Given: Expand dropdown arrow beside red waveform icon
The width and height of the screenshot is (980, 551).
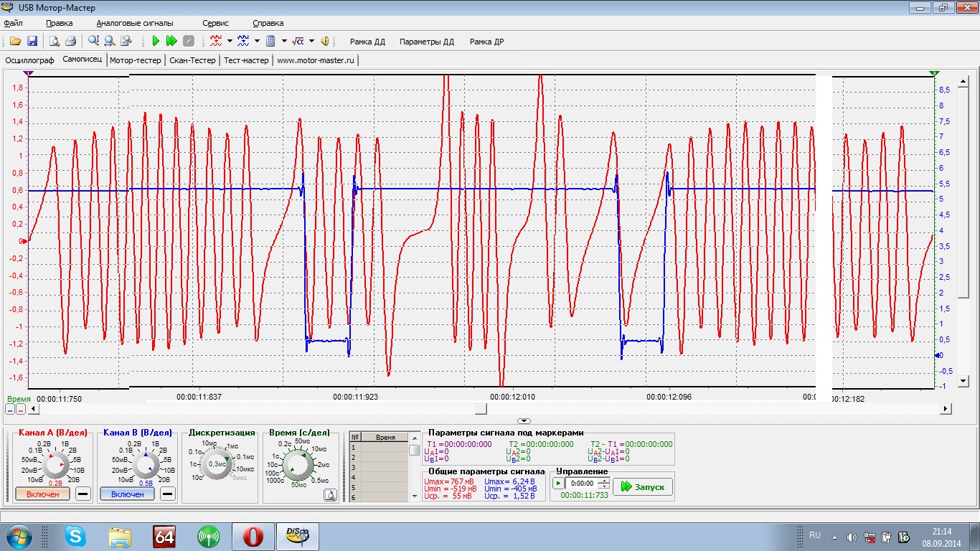Looking at the screenshot, I should pyautogui.click(x=230, y=42).
